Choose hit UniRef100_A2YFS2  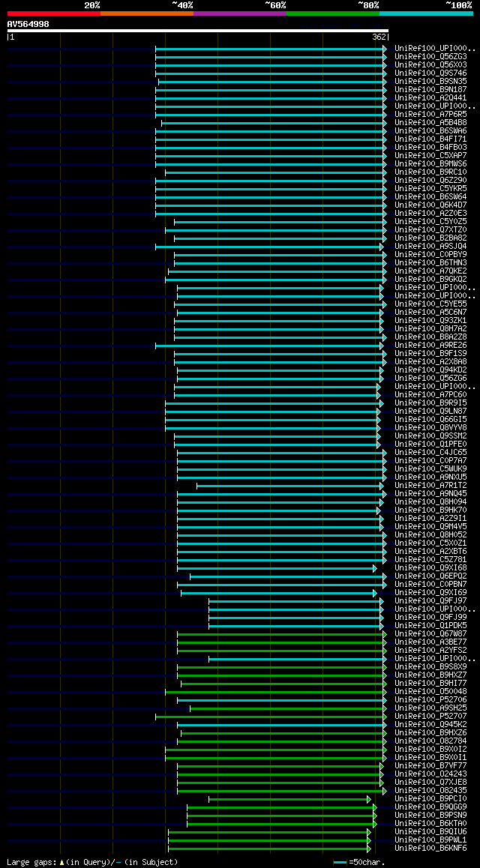(430, 651)
